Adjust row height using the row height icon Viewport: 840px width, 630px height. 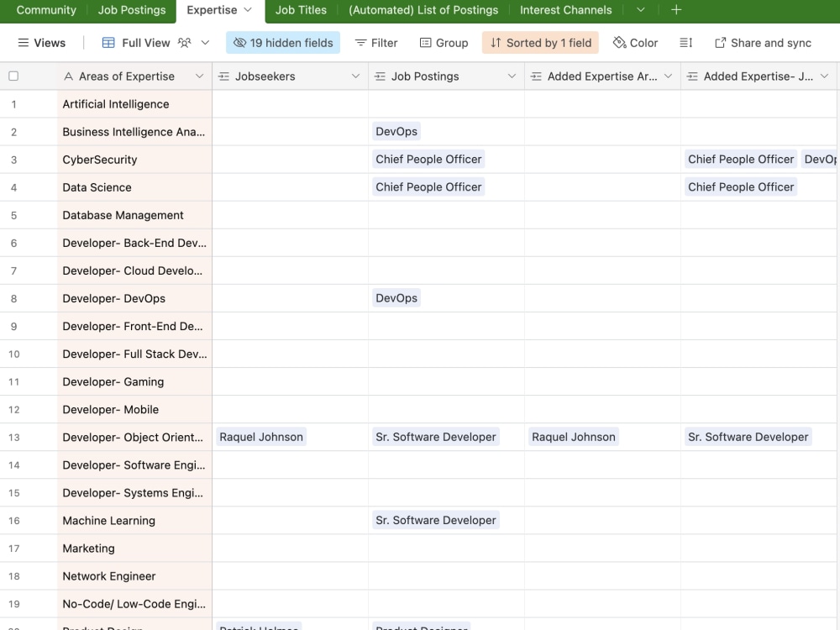pyautogui.click(x=686, y=42)
